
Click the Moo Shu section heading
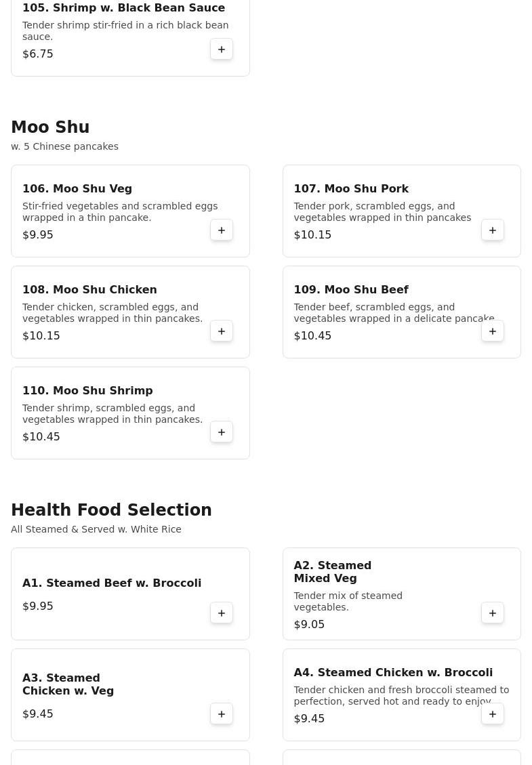click(x=50, y=127)
